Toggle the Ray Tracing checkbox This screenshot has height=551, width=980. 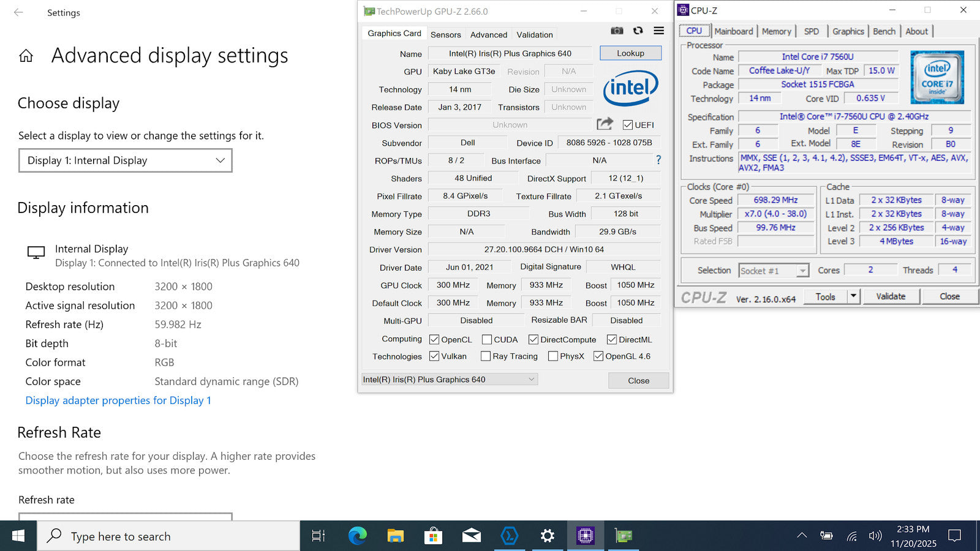tap(486, 356)
